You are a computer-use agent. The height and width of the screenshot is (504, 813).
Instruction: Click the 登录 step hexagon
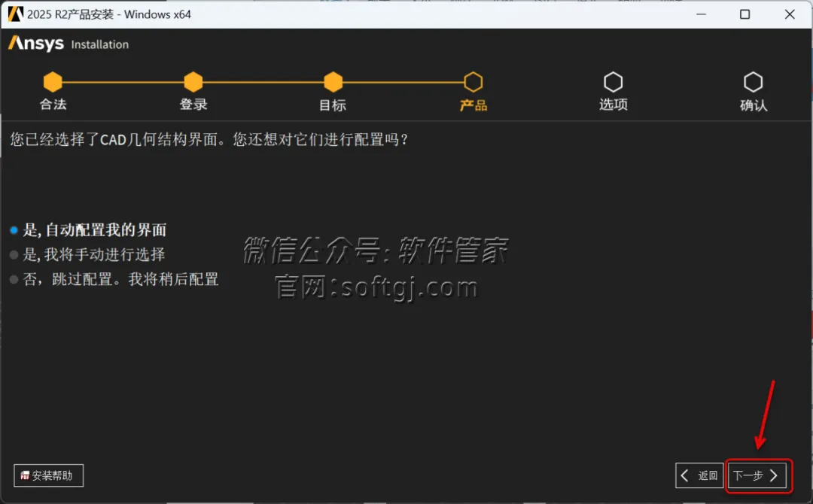(193, 82)
